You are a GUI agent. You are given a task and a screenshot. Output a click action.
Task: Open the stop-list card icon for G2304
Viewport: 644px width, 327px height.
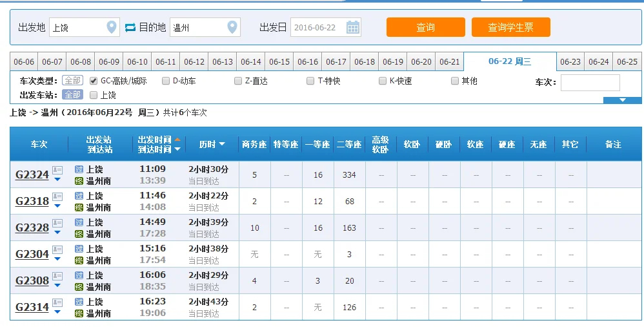57,249
